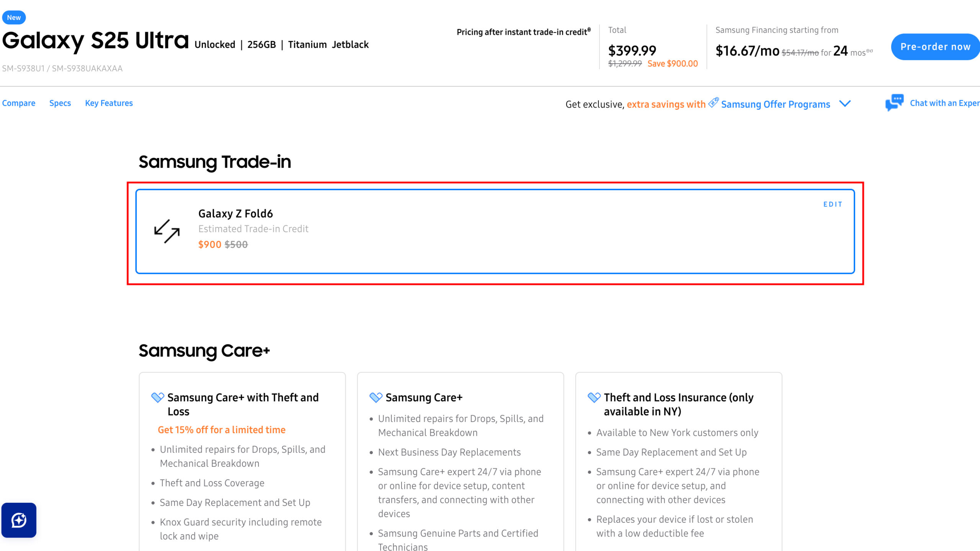This screenshot has height=551, width=980.
Task: Click the trade-in swap arrows icon
Action: [167, 231]
